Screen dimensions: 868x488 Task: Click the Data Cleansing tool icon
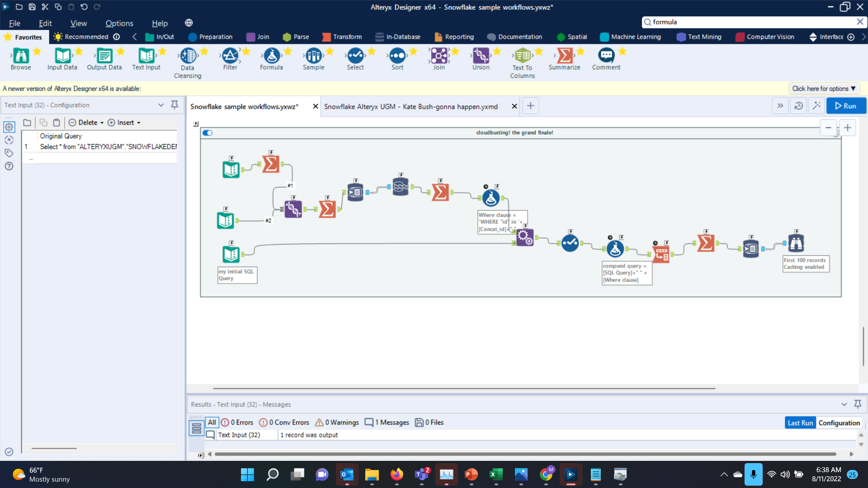pos(188,56)
